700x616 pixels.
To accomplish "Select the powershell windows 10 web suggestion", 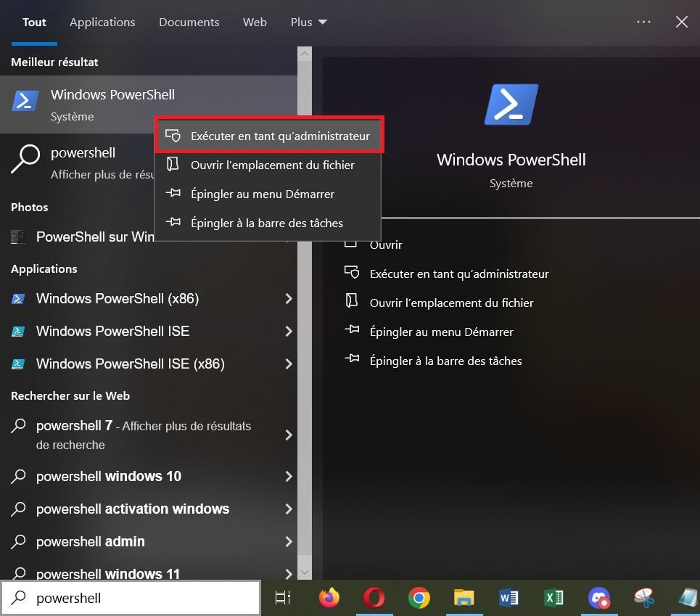I will point(109,476).
